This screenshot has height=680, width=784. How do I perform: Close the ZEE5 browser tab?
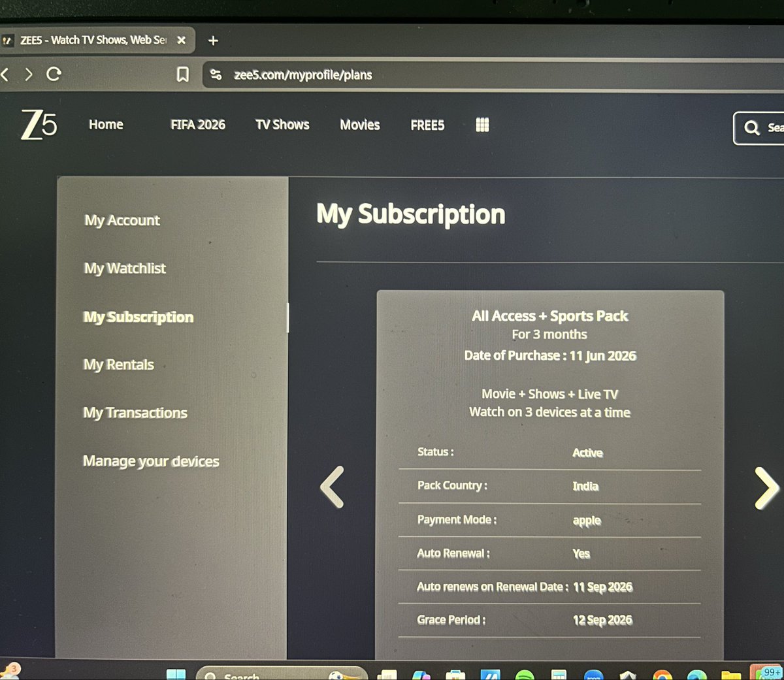tap(182, 40)
